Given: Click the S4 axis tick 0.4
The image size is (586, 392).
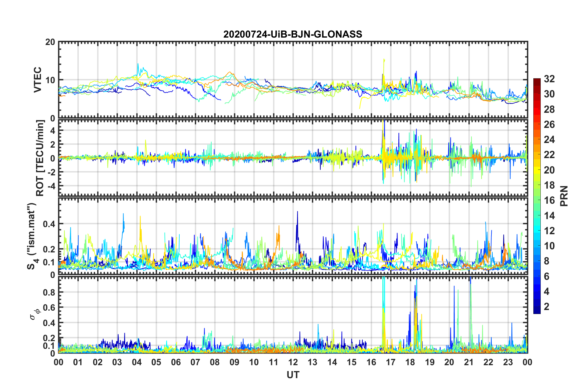Looking at the screenshot, I should click(x=49, y=224).
